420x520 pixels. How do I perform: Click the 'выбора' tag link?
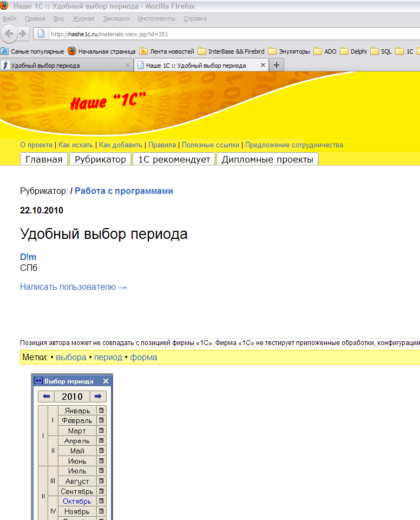click(71, 357)
